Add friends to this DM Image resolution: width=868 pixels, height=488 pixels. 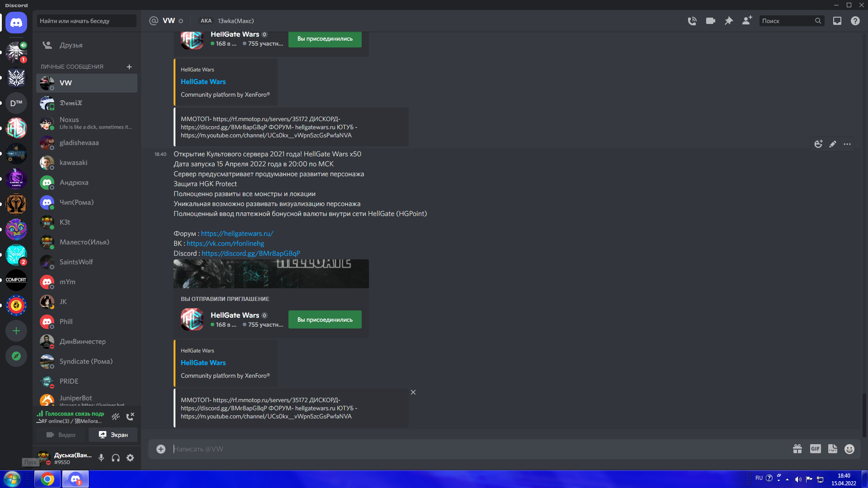pyautogui.click(x=747, y=21)
